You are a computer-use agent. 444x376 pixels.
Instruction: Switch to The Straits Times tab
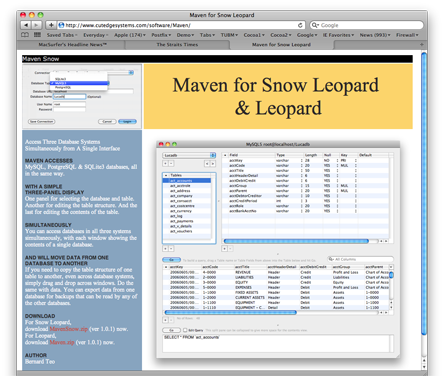click(x=177, y=44)
